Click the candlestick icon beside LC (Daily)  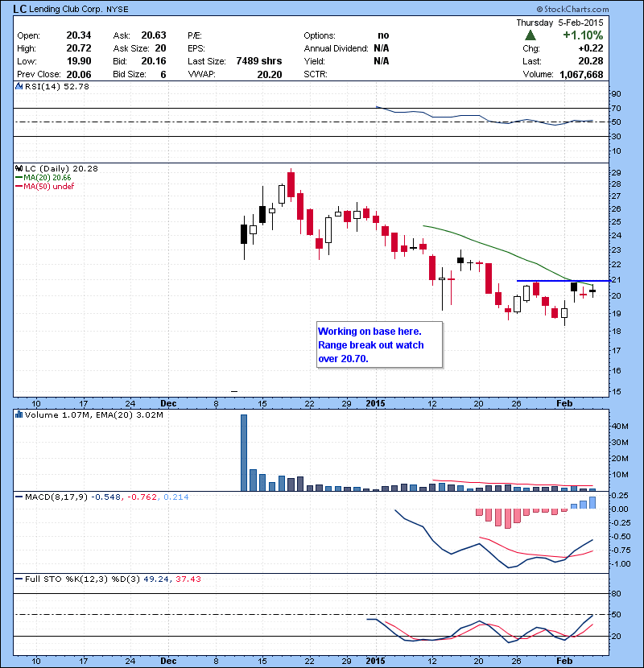coord(19,168)
